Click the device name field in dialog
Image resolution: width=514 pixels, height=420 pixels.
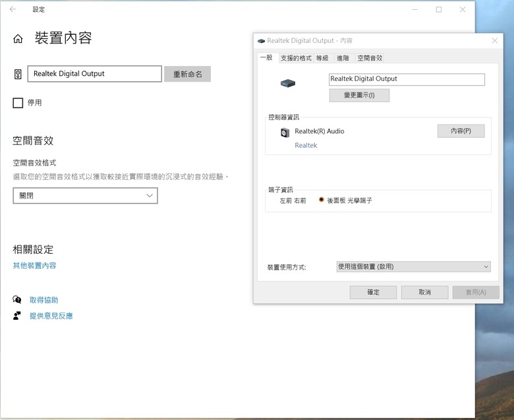click(x=407, y=79)
